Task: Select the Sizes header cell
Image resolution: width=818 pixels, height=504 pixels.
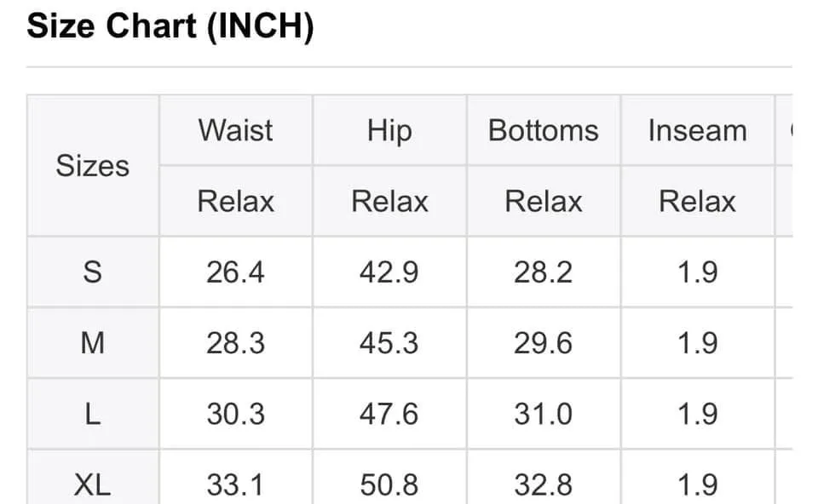Action: click(x=93, y=166)
